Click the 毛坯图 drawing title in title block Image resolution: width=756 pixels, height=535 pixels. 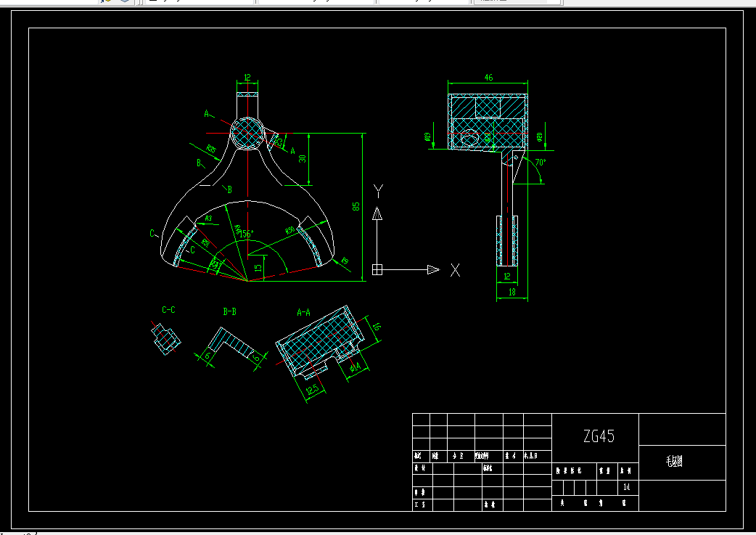(674, 461)
